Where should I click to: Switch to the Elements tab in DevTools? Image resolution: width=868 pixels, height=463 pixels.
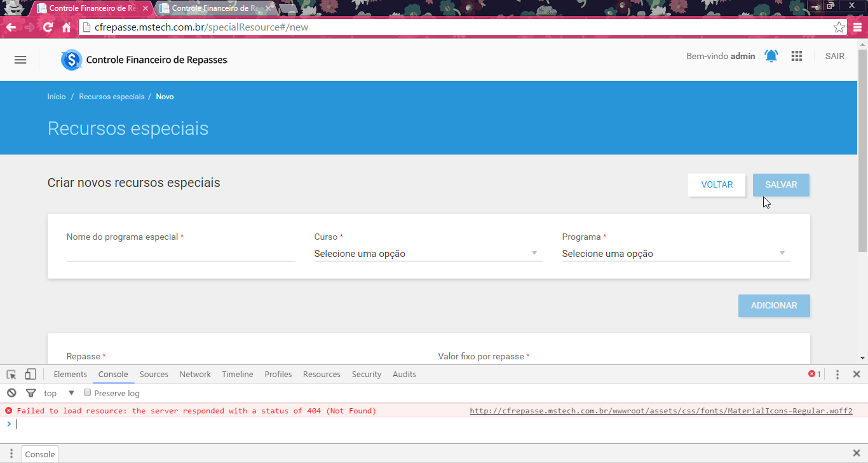(x=71, y=375)
